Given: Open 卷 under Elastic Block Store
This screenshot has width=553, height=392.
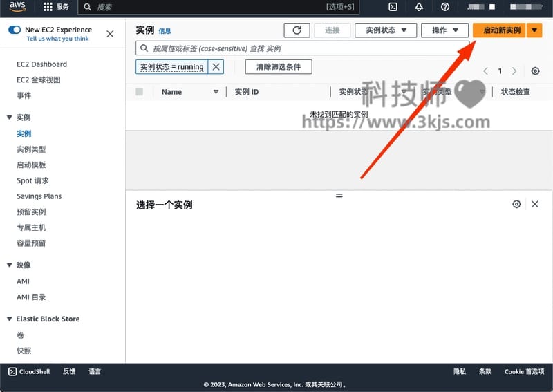Looking at the screenshot, I should 20,335.
